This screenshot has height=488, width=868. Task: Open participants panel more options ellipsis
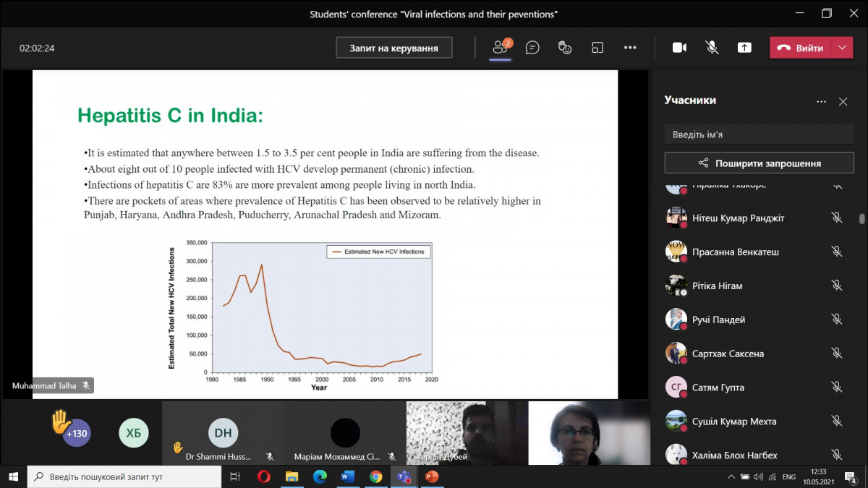[821, 102]
